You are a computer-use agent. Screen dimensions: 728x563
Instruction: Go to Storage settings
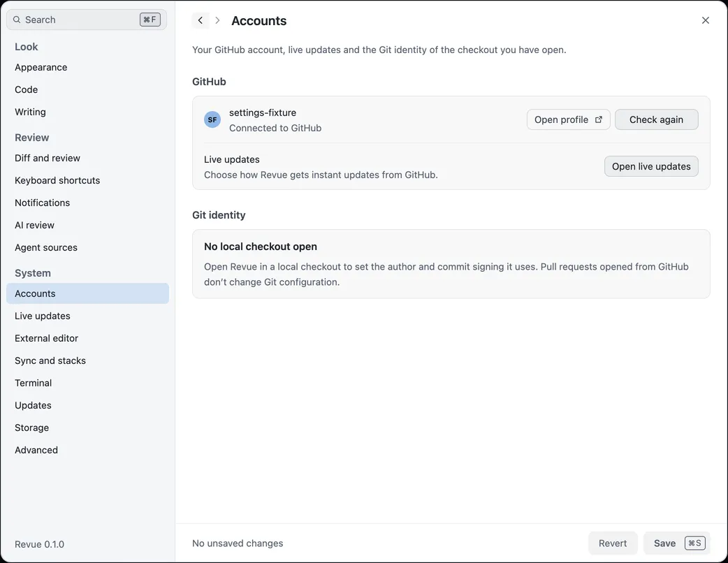(88, 427)
